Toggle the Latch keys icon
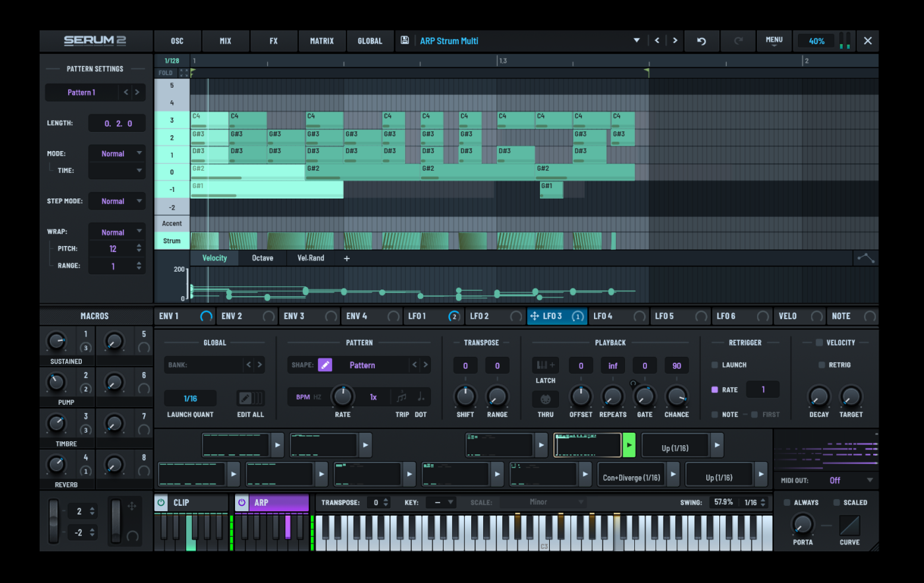The image size is (924, 583). [545, 365]
